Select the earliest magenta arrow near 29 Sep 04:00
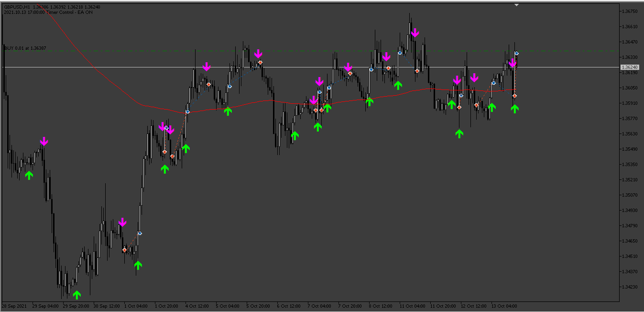Viewport: 644px width, 312px height. pos(44,141)
